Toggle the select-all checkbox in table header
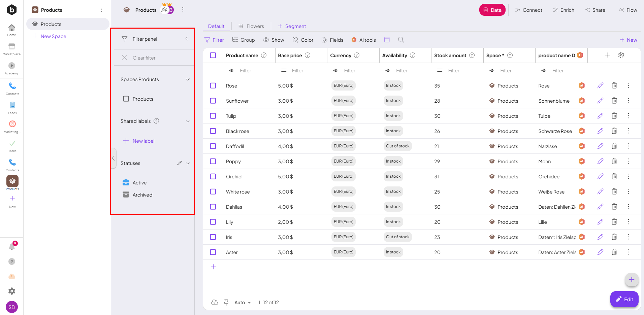This screenshot has height=315, width=644. tap(213, 55)
